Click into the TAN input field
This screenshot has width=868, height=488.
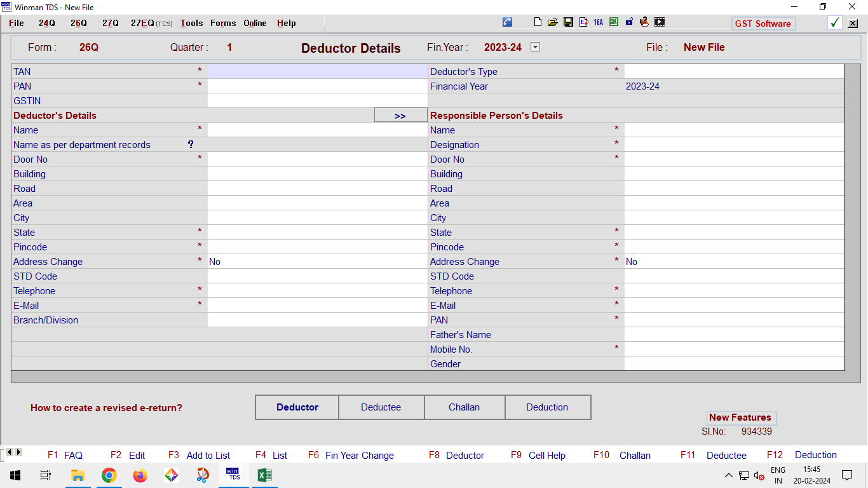[316, 72]
